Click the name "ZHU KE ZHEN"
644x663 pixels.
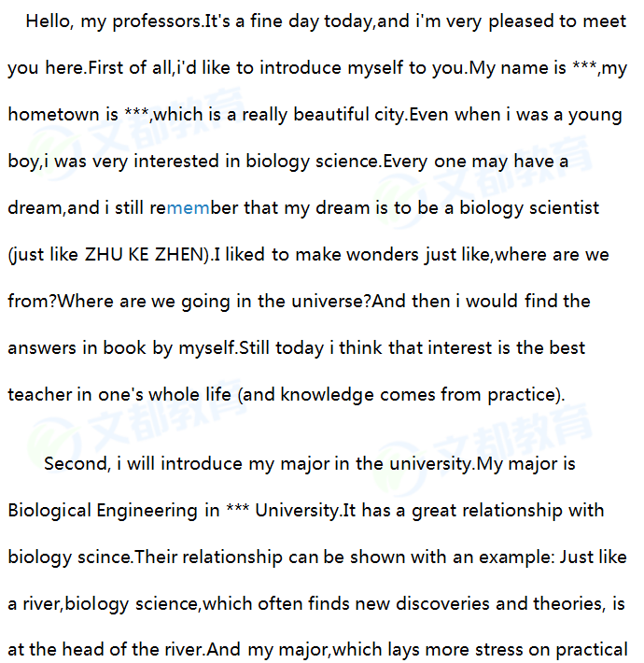145,254
